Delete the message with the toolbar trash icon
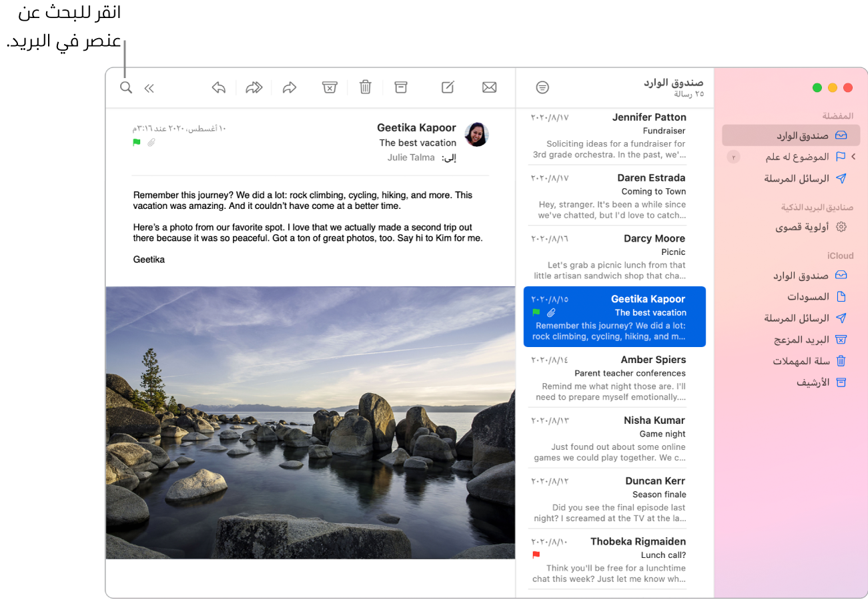This screenshot has width=868, height=600. [365, 87]
